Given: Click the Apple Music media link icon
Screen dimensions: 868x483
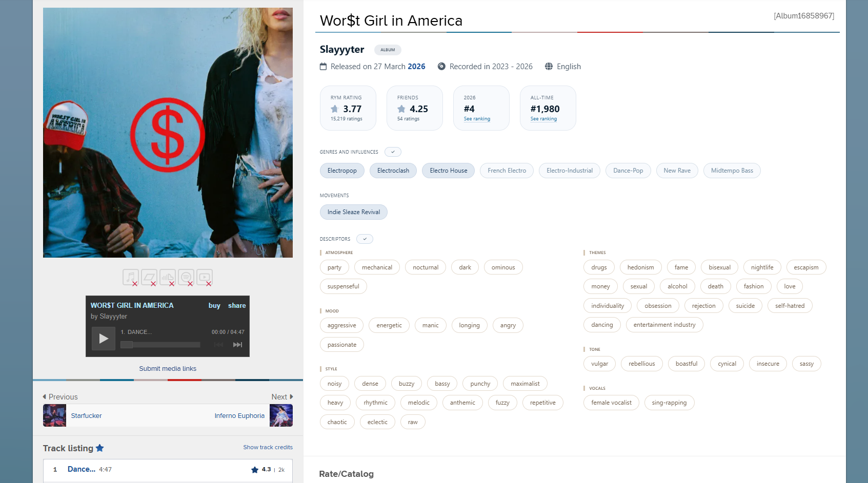Looking at the screenshot, I should tap(131, 278).
